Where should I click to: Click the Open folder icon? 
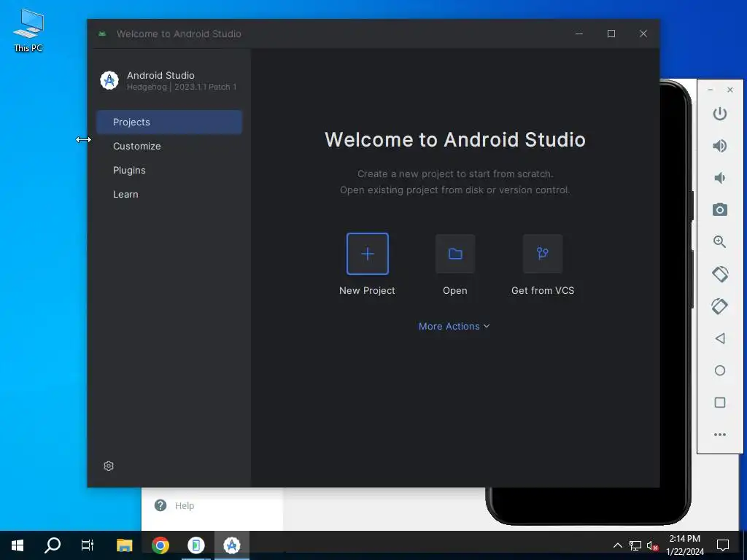(x=455, y=254)
